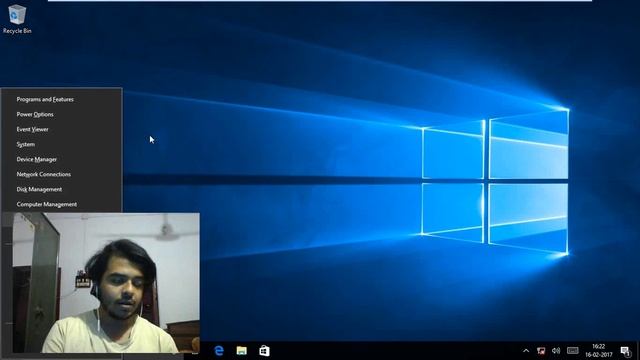640x360 pixels.
Task: Open the volume speaker tray icon
Action: point(556,351)
